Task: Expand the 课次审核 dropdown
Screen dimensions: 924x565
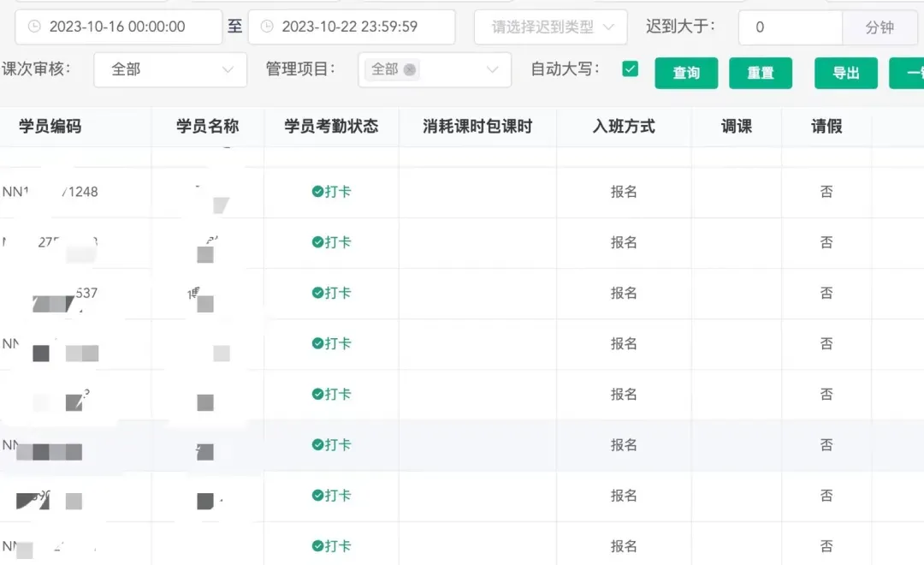Action: pyautogui.click(x=169, y=69)
